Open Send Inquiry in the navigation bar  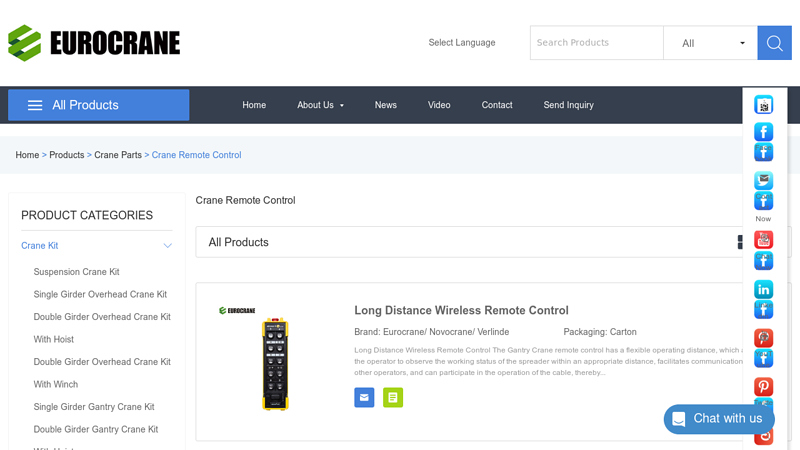coord(568,105)
